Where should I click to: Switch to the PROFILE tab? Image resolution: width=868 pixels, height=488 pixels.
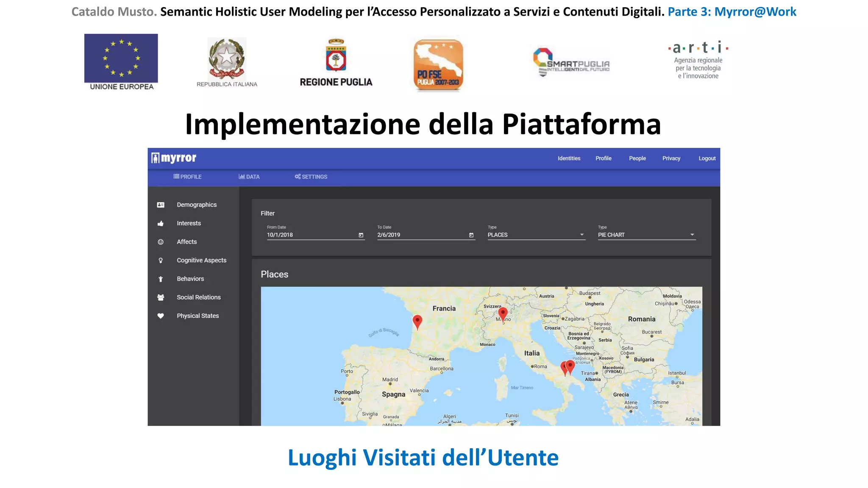[x=187, y=177]
